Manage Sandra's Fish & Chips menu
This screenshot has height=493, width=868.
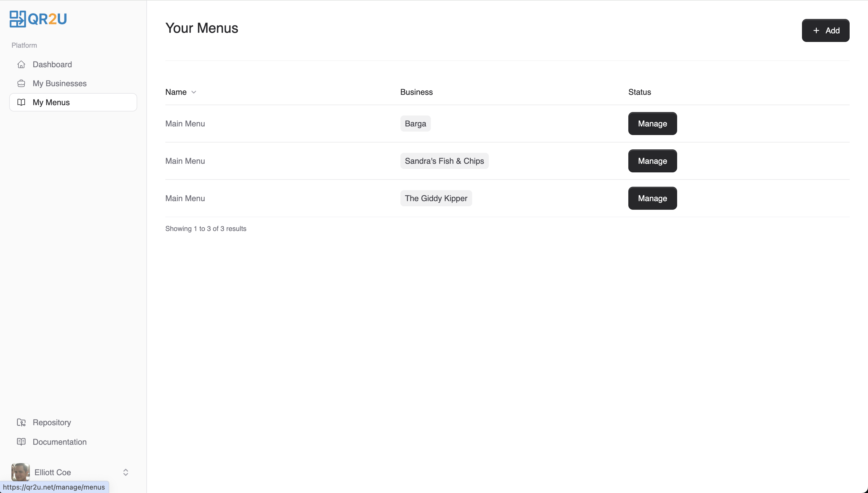click(652, 161)
